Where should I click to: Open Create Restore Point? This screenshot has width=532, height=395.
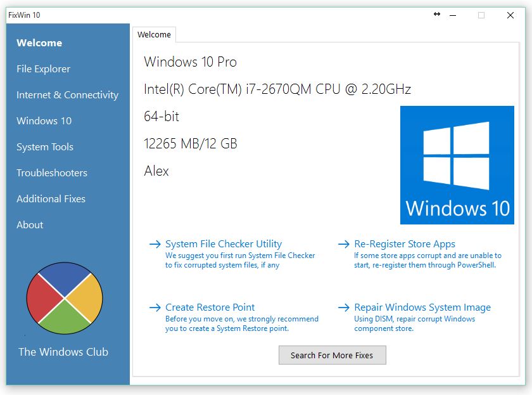[x=209, y=308]
